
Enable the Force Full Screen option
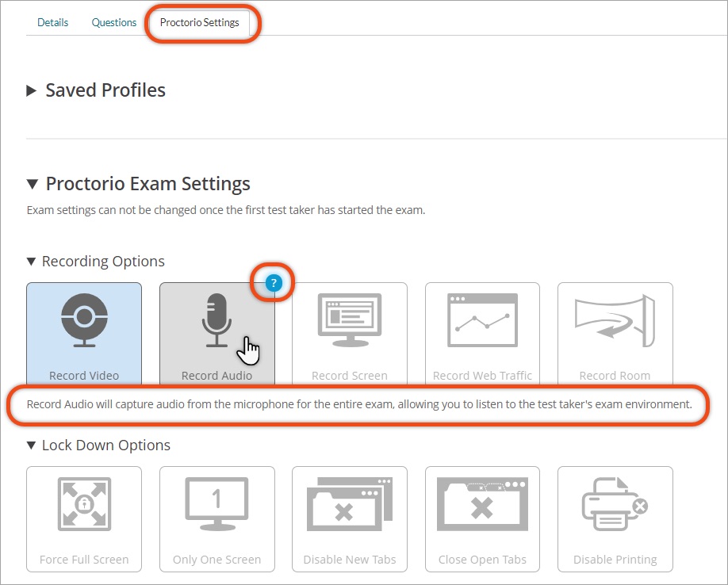point(84,519)
